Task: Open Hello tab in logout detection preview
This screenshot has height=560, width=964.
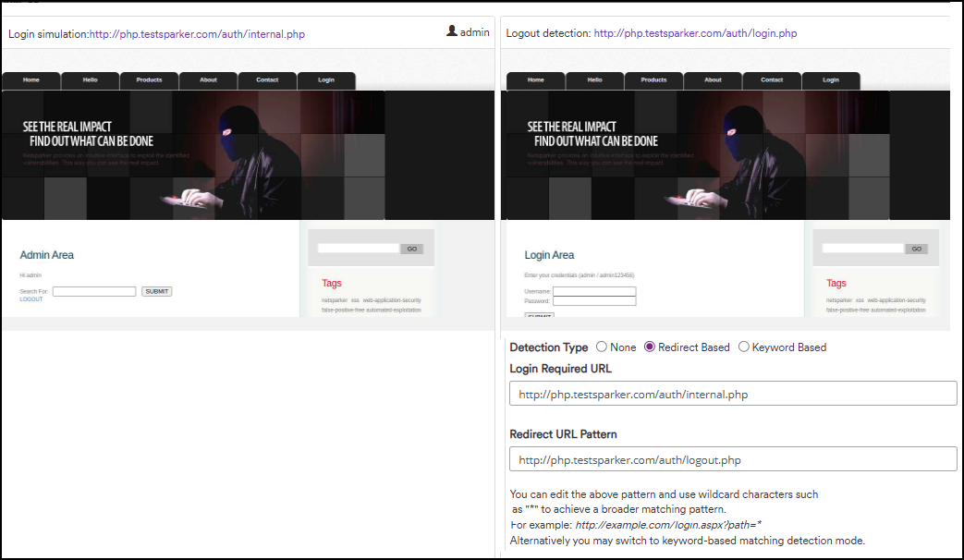Action: coord(595,80)
